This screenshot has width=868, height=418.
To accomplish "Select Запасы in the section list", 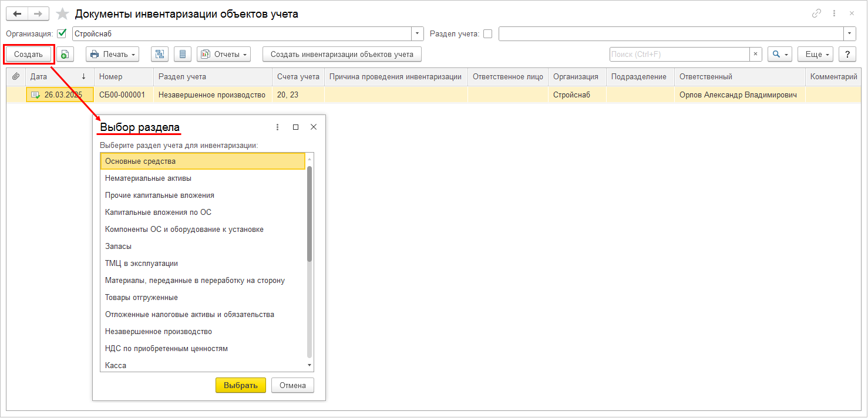I will tap(203, 246).
